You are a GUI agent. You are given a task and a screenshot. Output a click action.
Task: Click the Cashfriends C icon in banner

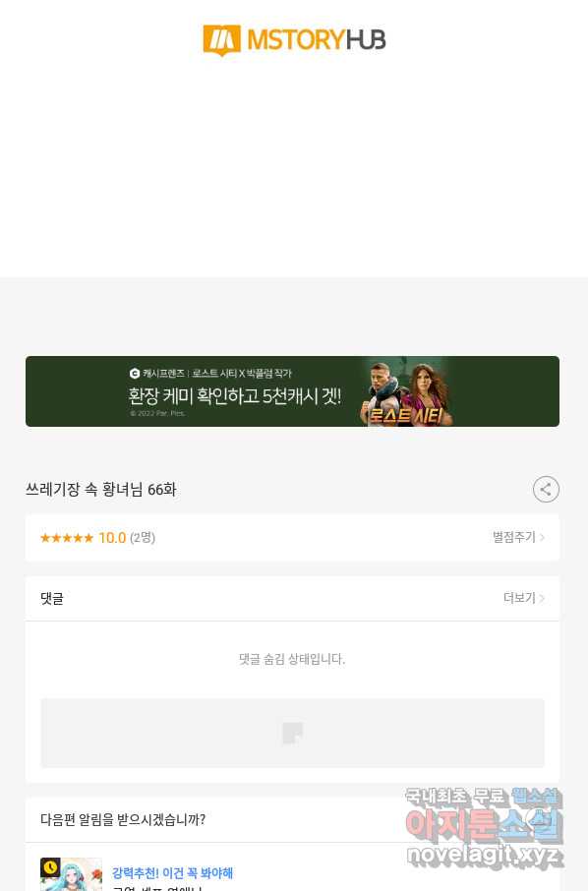[135, 374]
